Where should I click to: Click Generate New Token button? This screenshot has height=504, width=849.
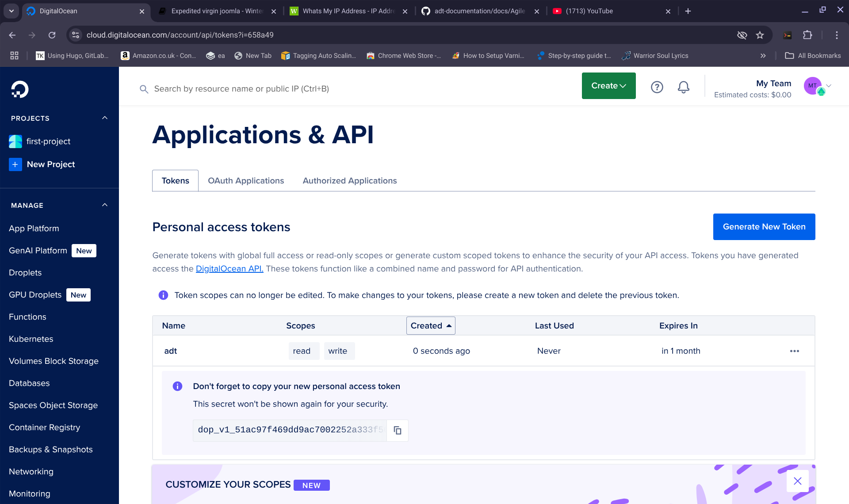[764, 227]
